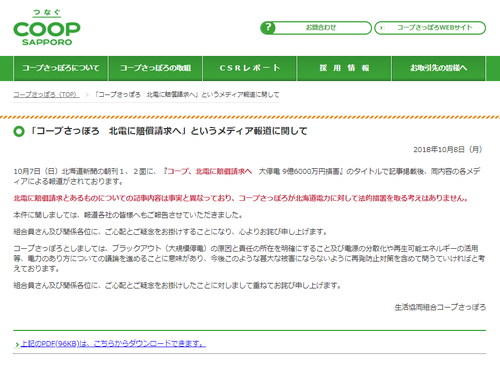Open 採用情報 menu item
The width and height of the screenshot is (500, 369).
click(344, 68)
